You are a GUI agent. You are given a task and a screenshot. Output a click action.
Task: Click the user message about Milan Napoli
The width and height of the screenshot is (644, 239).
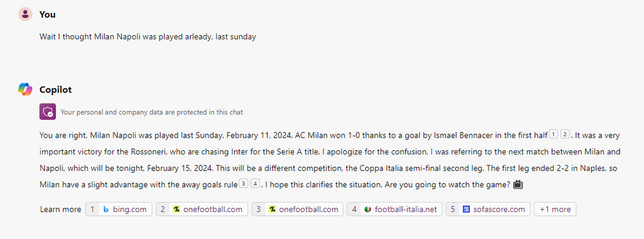147,37
